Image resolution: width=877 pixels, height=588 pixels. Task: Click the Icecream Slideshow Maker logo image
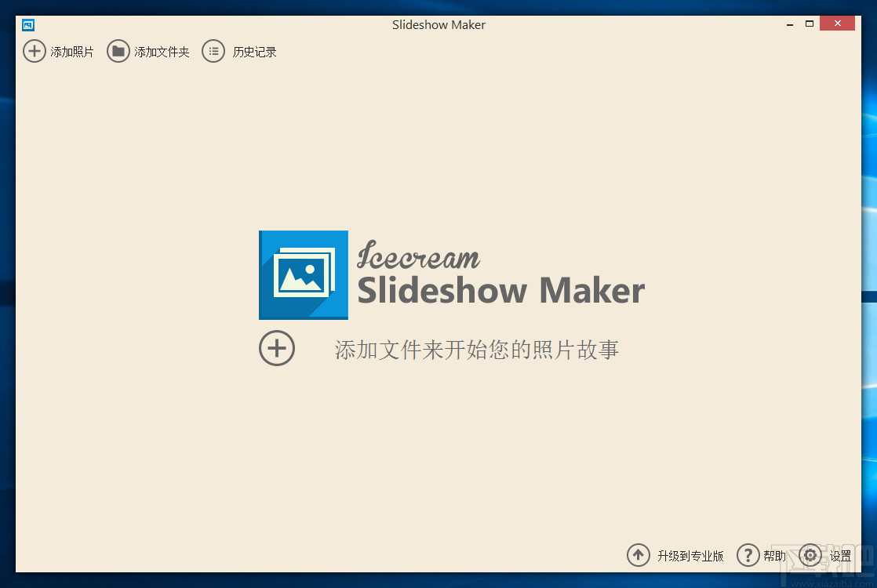tap(304, 275)
